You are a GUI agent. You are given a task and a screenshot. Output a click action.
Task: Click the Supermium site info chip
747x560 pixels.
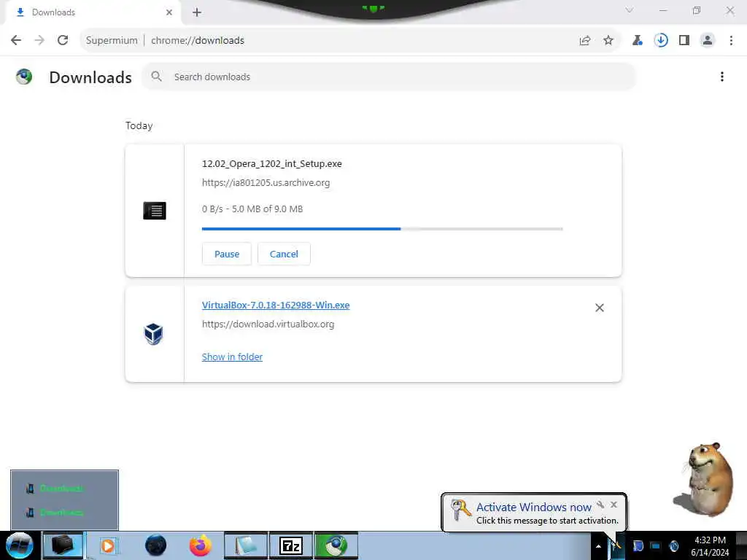click(x=112, y=41)
